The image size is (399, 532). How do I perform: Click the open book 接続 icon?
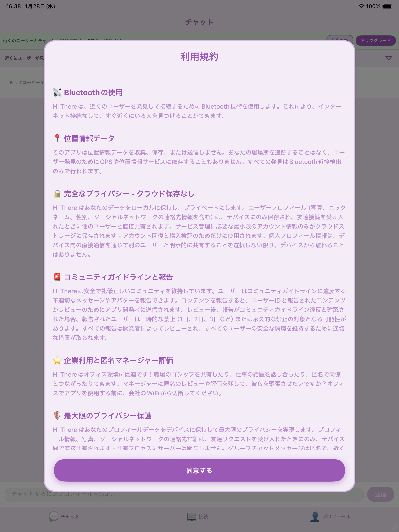point(191,516)
